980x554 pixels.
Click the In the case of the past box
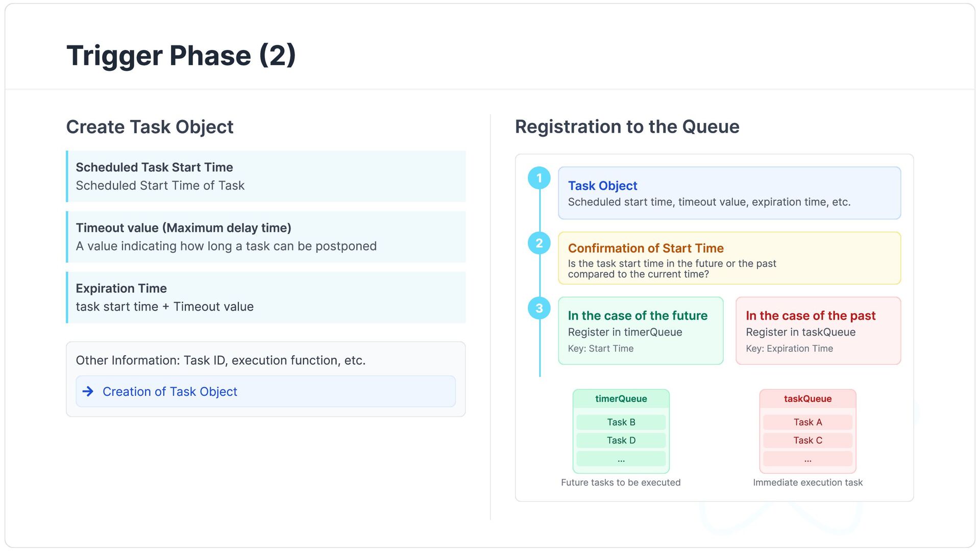[x=818, y=331]
